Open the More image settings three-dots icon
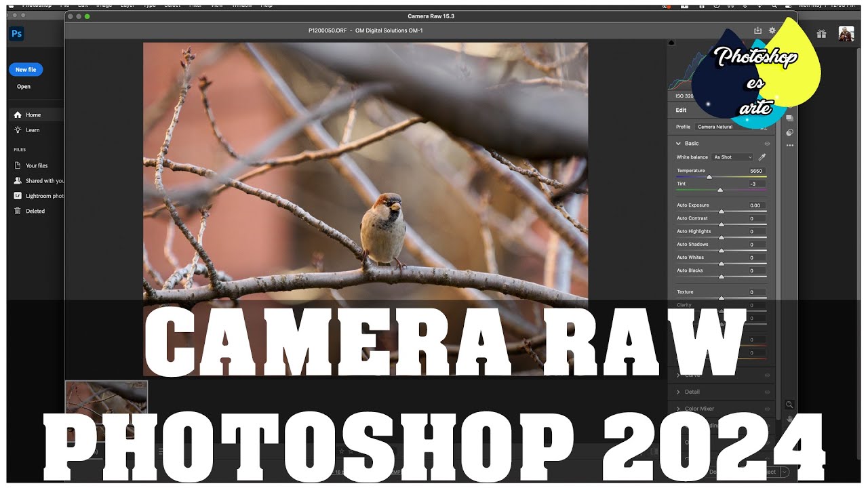The height and width of the screenshot is (488, 868). [790, 145]
